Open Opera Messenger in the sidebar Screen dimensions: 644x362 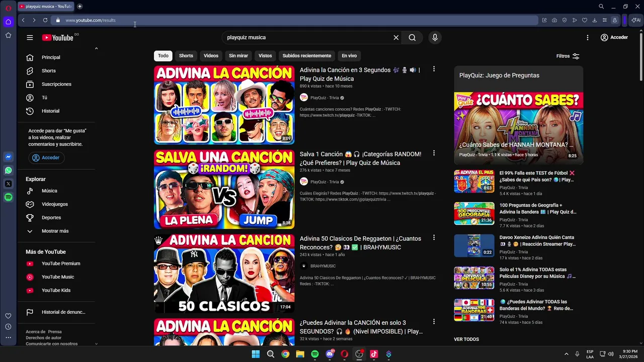tap(8, 157)
